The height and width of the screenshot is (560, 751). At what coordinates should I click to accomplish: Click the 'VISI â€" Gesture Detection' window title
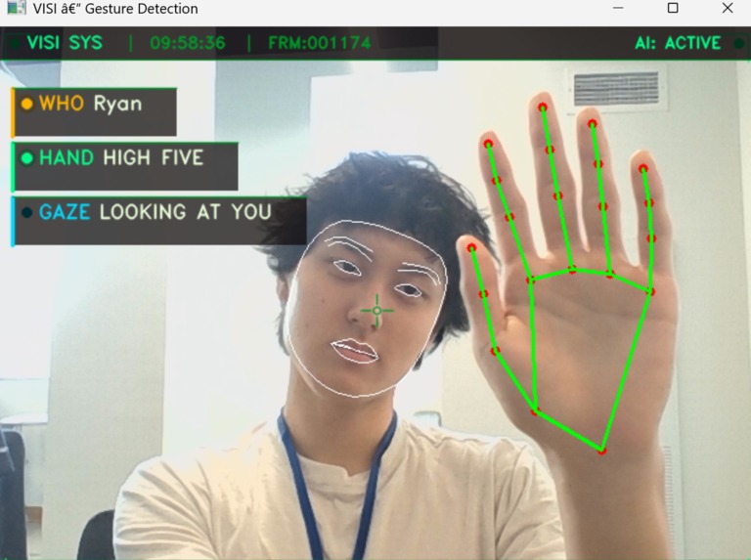click(x=115, y=8)
